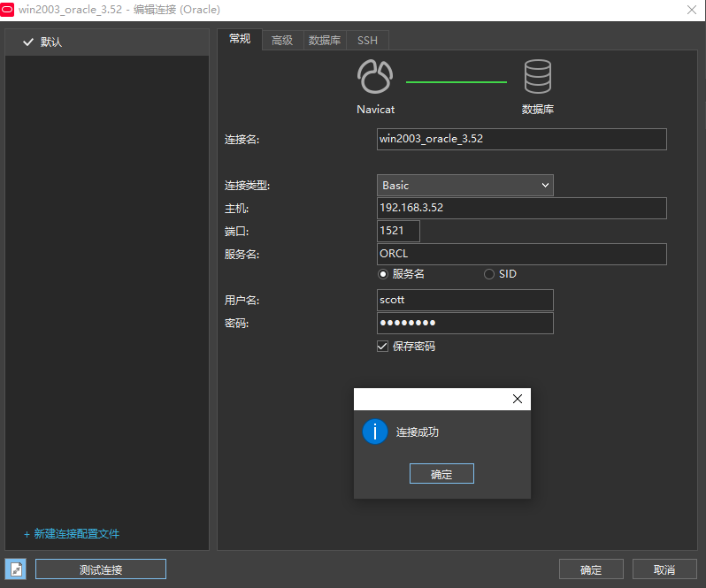Switch to the 高级 tab
The image size is (706, 588).
[282, 41]
